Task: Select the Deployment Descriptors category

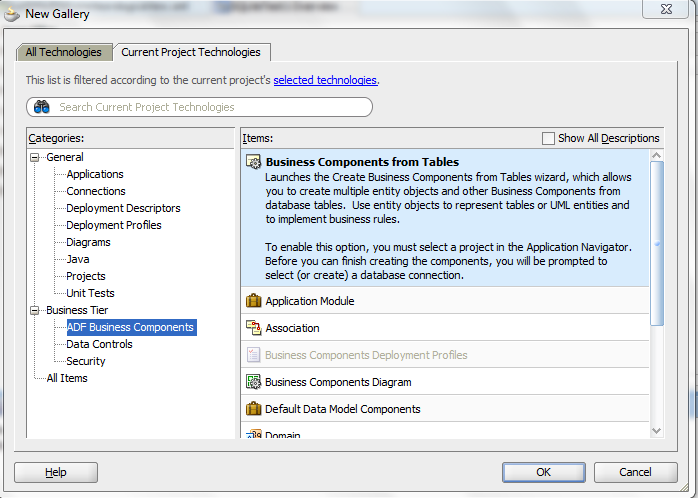Action: (123, 208)
